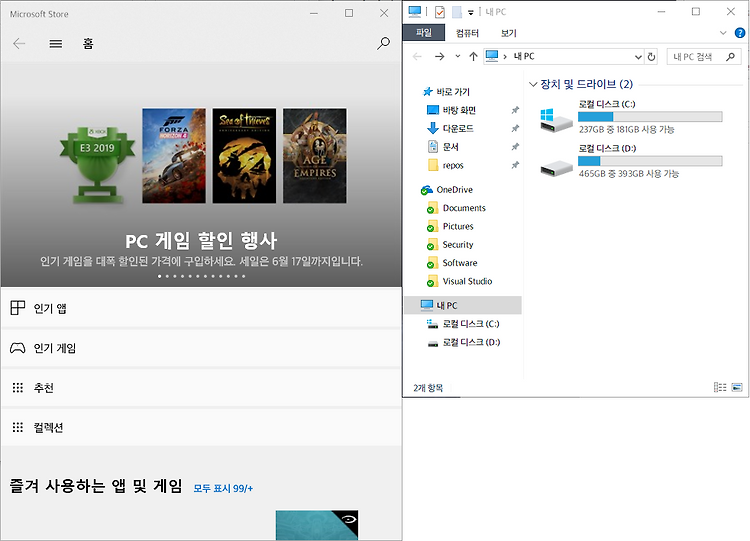Open the Sea of Thieves cover

(244, 155)
